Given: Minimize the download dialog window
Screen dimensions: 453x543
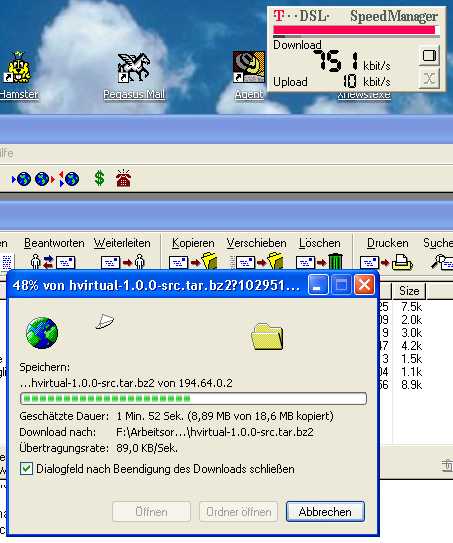Looking at the screenshot, I should 317,285.
